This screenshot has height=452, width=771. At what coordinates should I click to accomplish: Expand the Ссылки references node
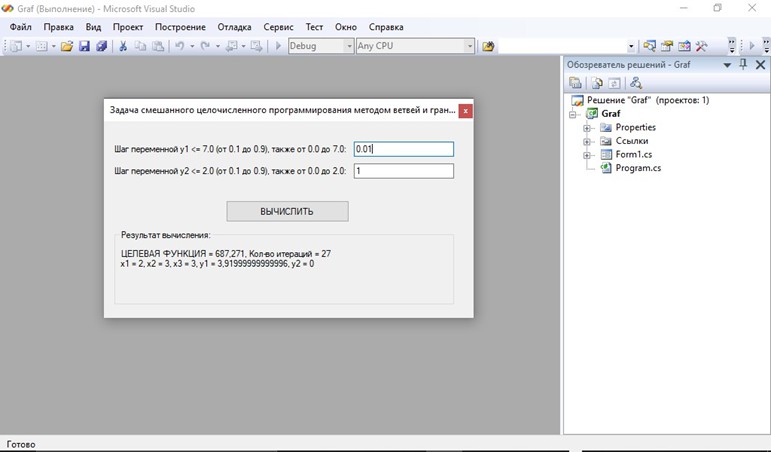[587, 142]
